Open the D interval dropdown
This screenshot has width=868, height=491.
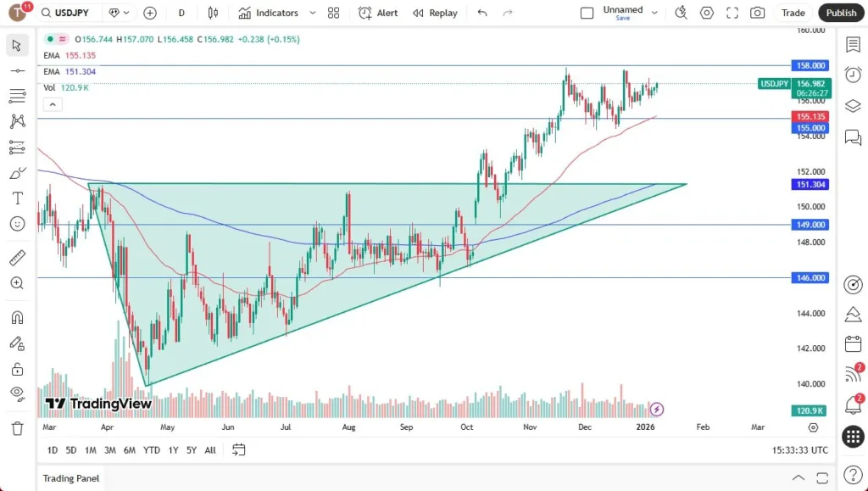(x=181, y=13)
